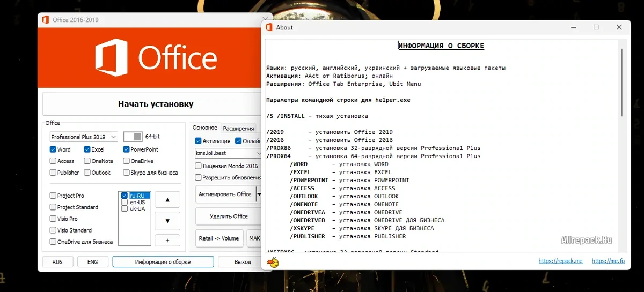Image resolution: width=644 pixels, height=292 pixels.
Task: Add a language with the plus button
Action: point(167,241)
